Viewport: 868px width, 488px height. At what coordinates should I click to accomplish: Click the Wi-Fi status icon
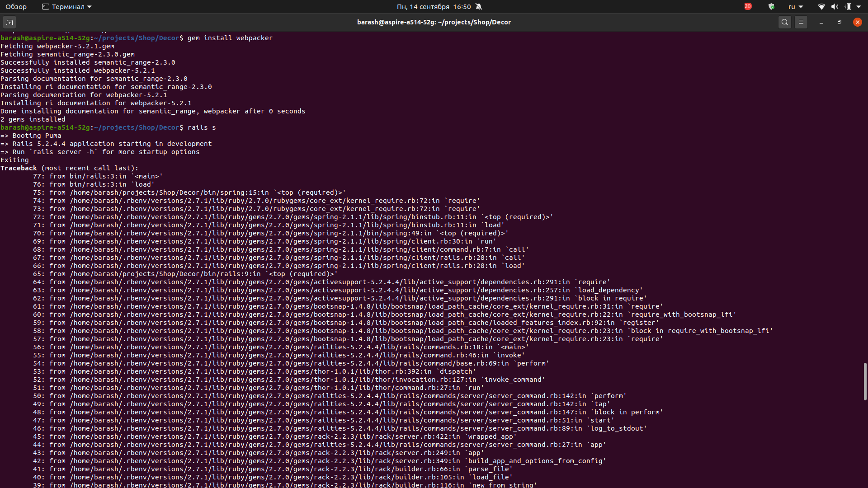(821, 7)
